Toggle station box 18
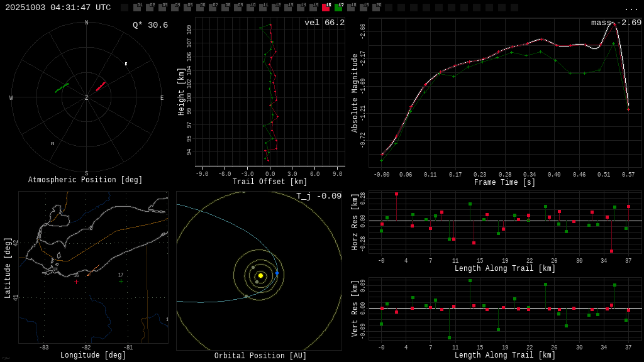This screenshot has height=362, width=644. (351, 8)
